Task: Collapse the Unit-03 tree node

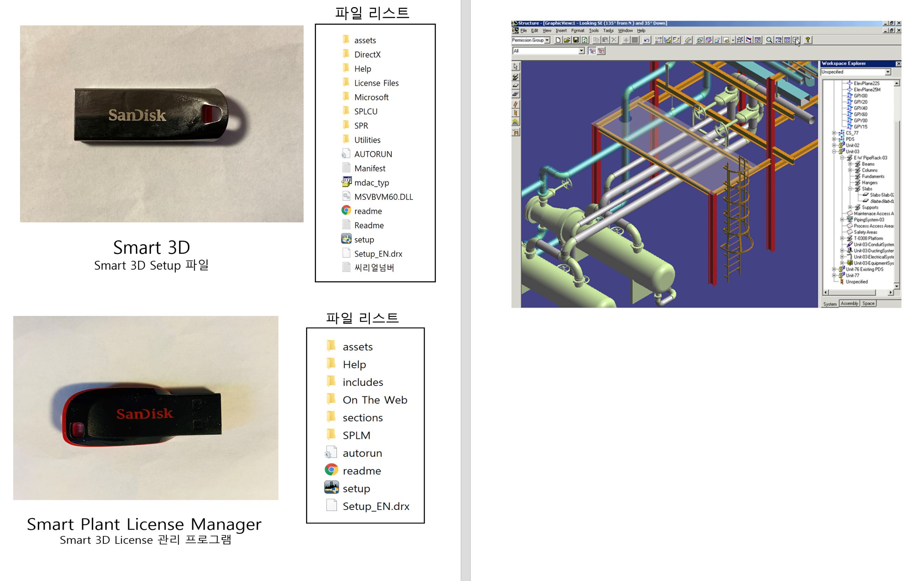Action: 834,152
